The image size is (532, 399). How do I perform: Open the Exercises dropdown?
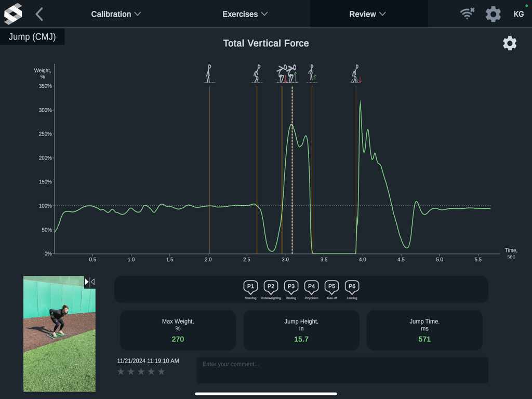coord(245,14)
